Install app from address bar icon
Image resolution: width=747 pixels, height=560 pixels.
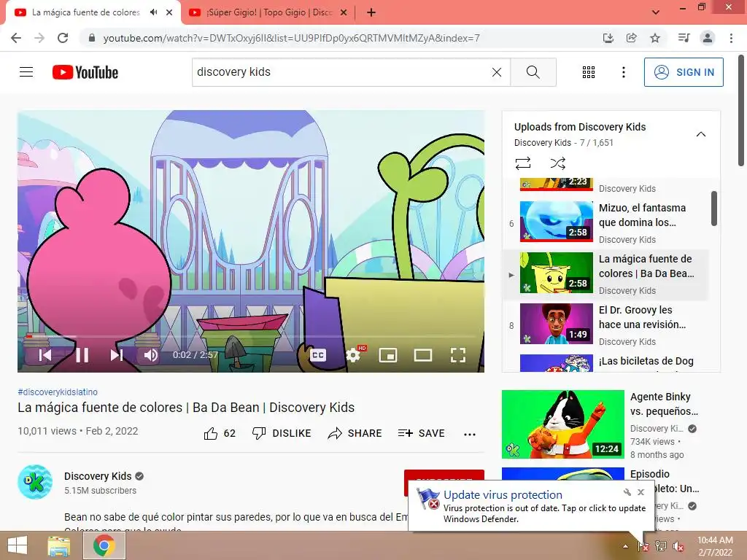pos(608,38)
